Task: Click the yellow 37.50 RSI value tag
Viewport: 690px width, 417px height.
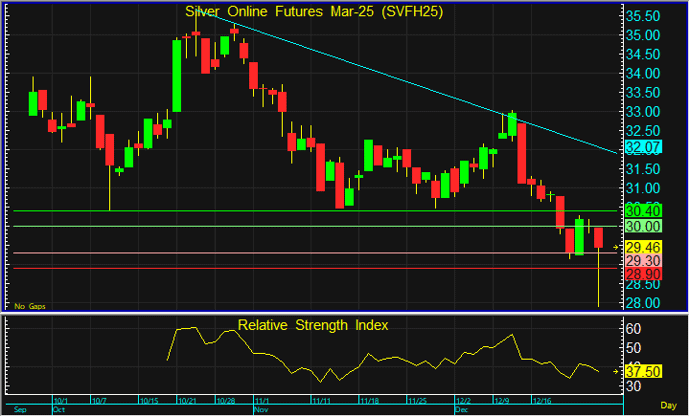Action: [642, 371]
